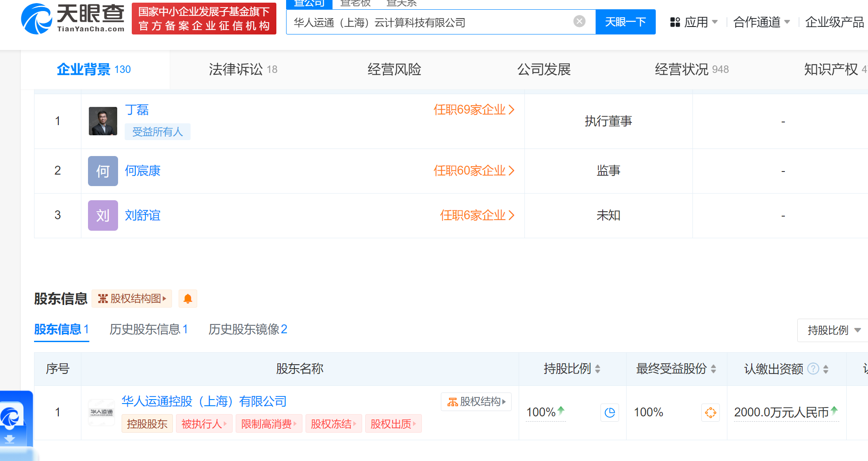Click the bell notification icon near 股东信息
The width and height of the screenshot is (868, 461).
pyautogui.click(x=187, y=298)
